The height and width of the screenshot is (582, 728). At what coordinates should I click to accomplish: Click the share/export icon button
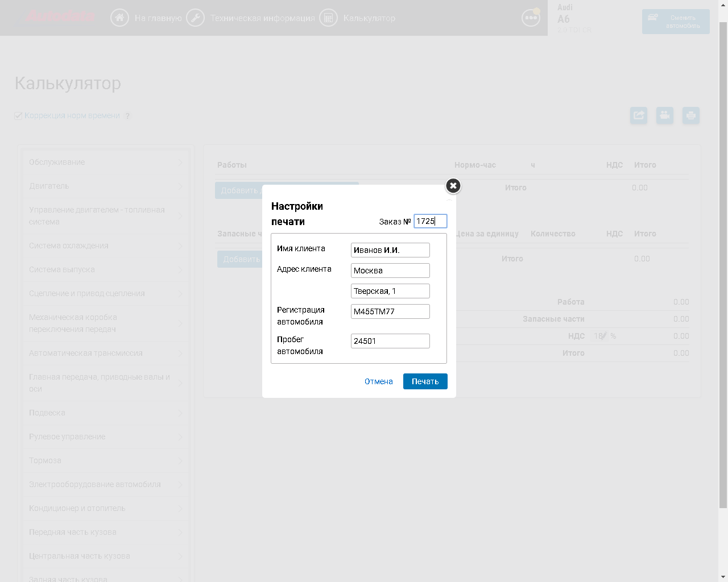(x=639, y=115)
